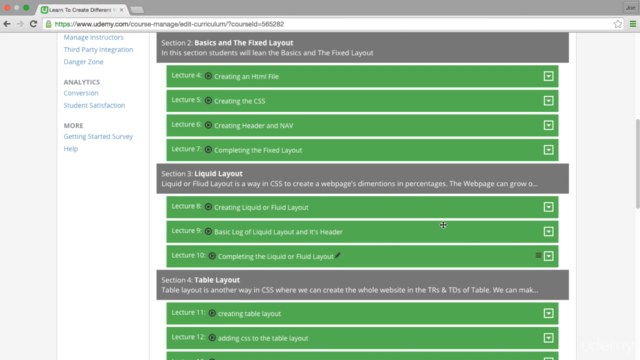
Task: Click the Section 4 description about Table layout
Action: pos(349,290)
